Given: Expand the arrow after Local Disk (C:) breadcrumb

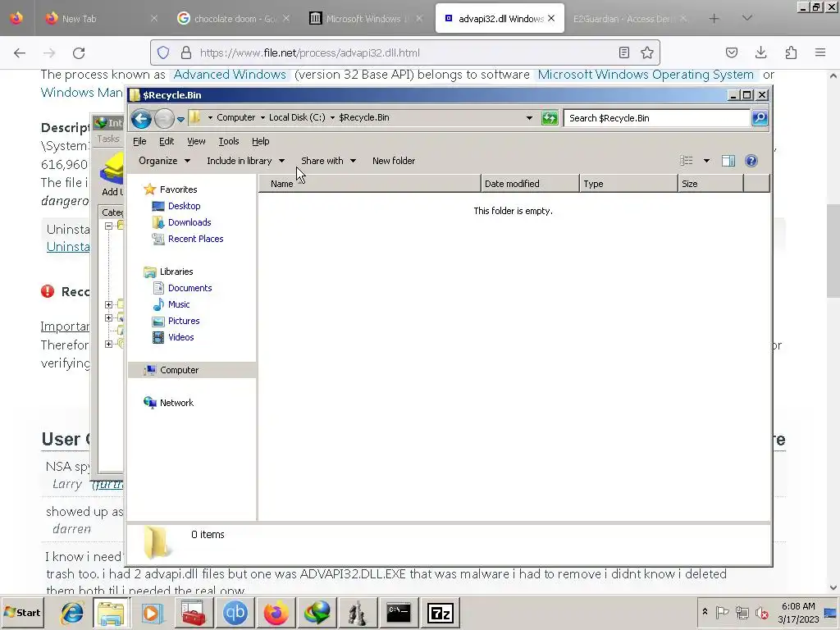Looking at the screenshot, I should [333, 117].
